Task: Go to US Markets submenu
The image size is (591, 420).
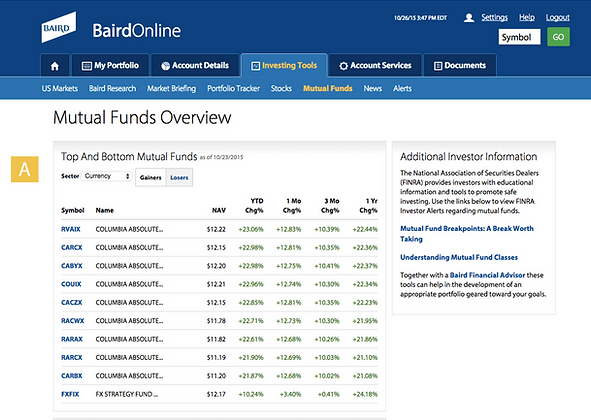Action: (x=60, y=89)
